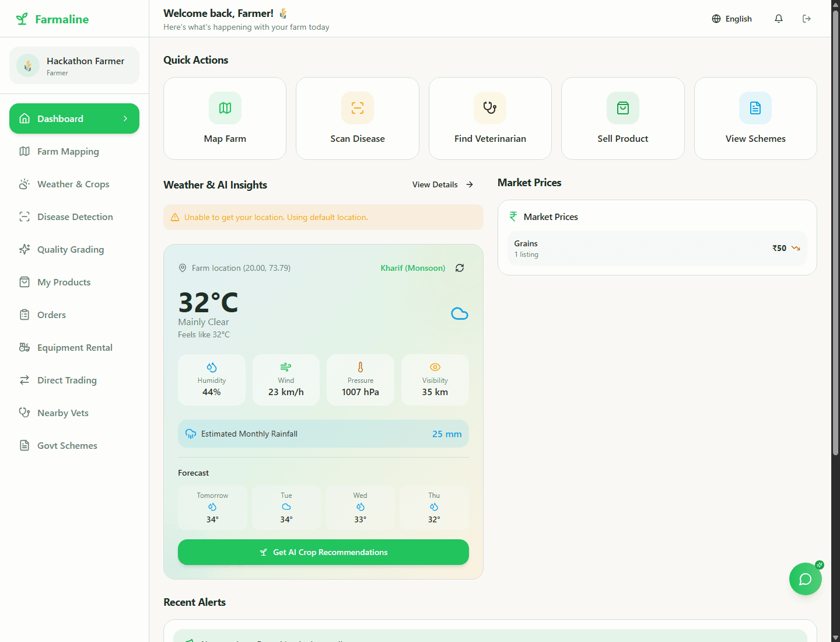Click the View Schemes document icon
Viewport: 840px width, 642px height.
tap(755, 108)
